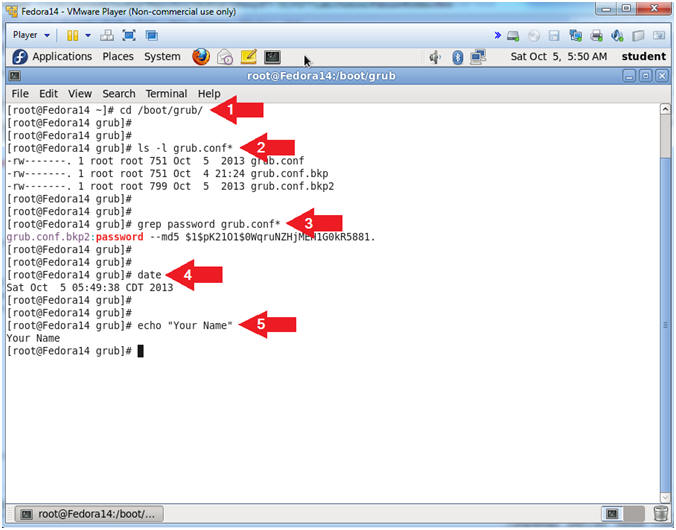Open the terminal File menu
676x530 pixels.
click(20, 94)
